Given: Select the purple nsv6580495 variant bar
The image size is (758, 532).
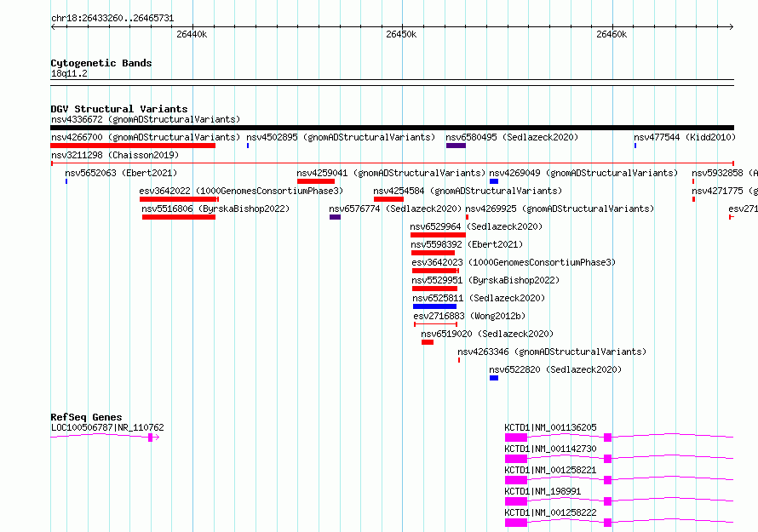Looking at the screenshot, I should coord(456,146).
